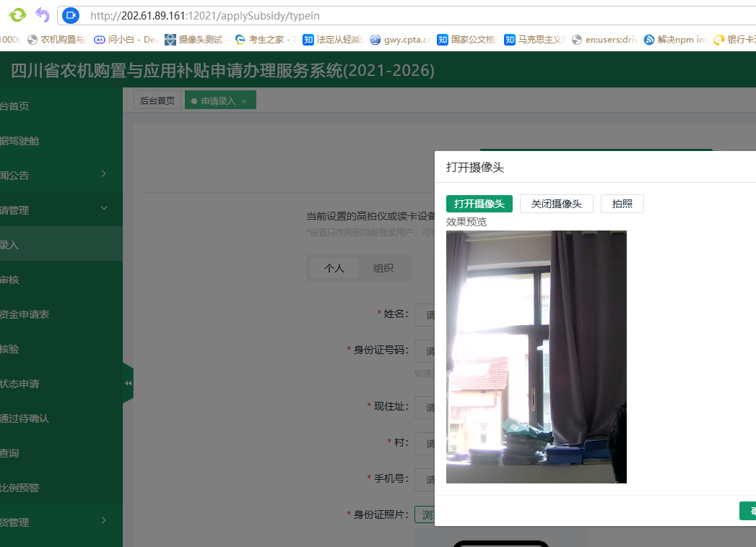
Task: Click the system title 四川省农机购置与应用补贴
Action: click(x=222, y=70)
